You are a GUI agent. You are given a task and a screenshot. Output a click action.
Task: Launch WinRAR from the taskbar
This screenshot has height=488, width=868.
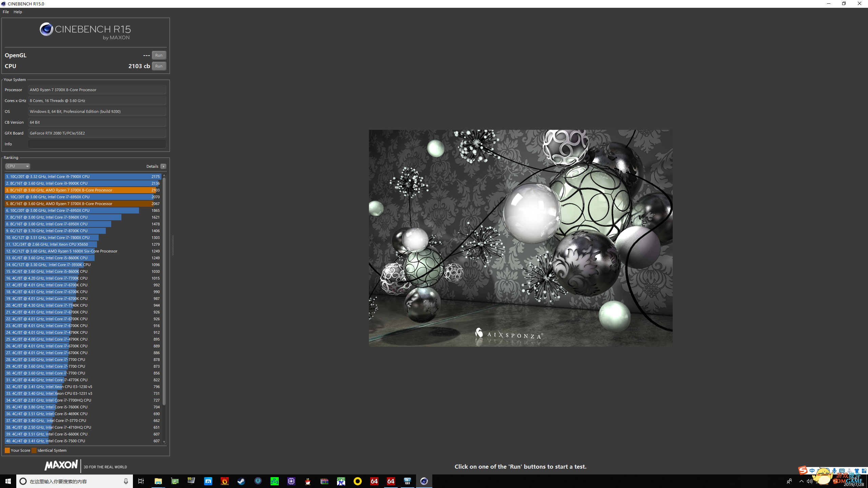[x=324, y=481]
